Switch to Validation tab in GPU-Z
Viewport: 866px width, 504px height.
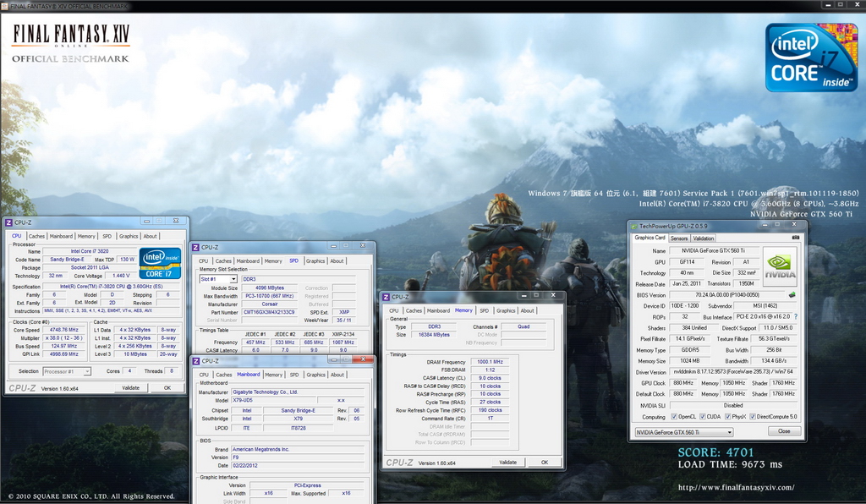(703, 238)
